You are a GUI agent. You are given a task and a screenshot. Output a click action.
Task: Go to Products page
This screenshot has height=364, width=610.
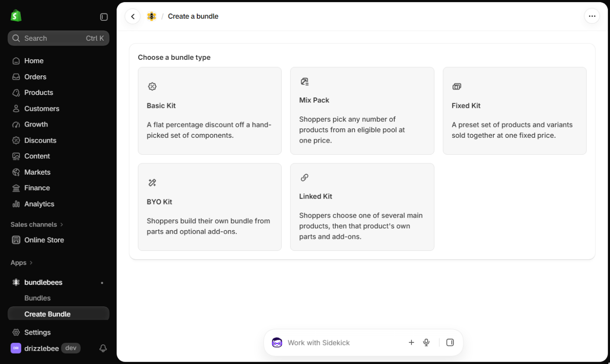[x=59, y=93]
